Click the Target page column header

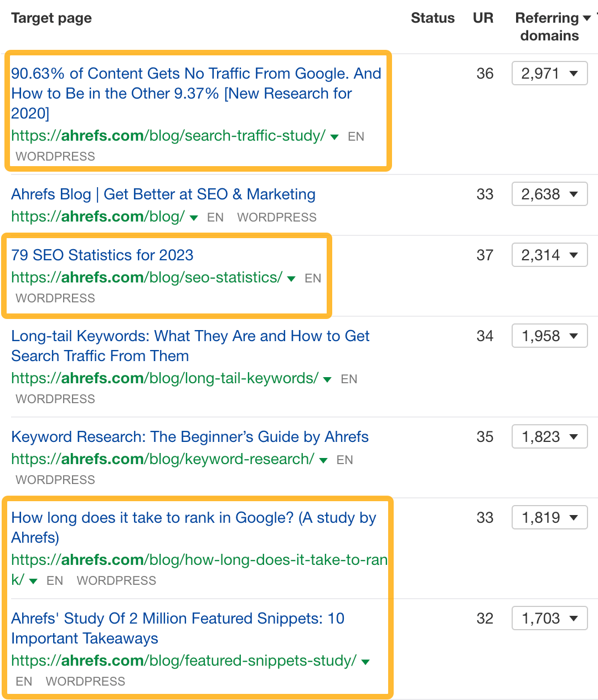click(x=51, y=18)
